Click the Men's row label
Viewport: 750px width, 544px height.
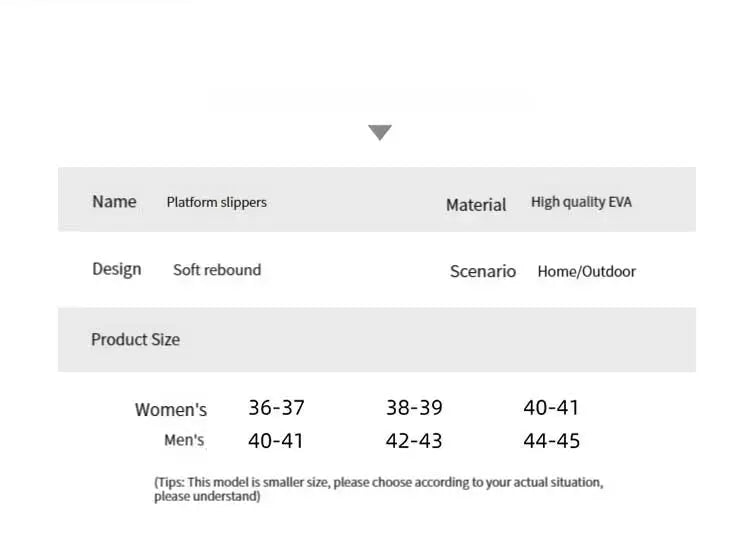184,440
